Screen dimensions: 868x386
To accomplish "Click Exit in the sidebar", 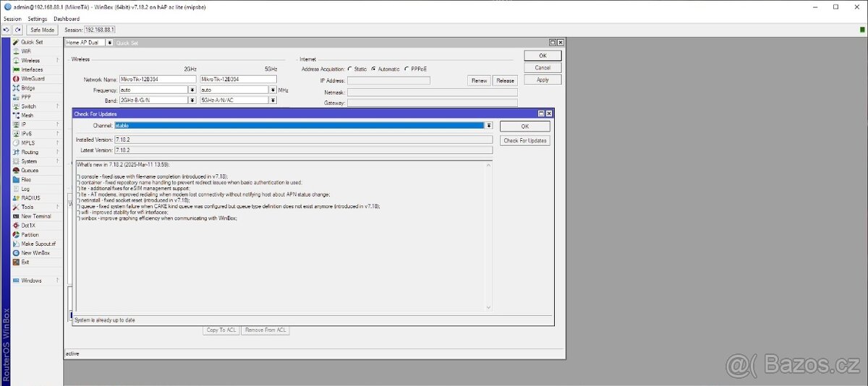I will [x=25, y=262].
